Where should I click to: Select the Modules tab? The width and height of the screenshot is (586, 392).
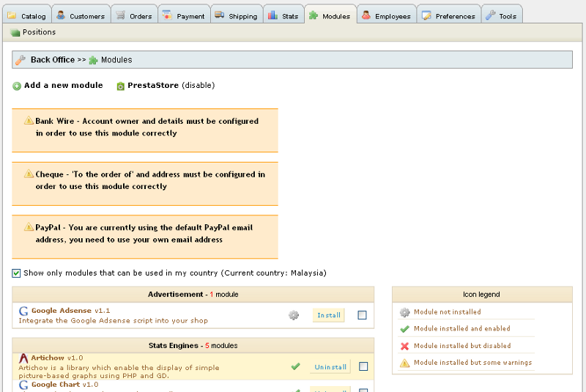click(x=330, y=14)
